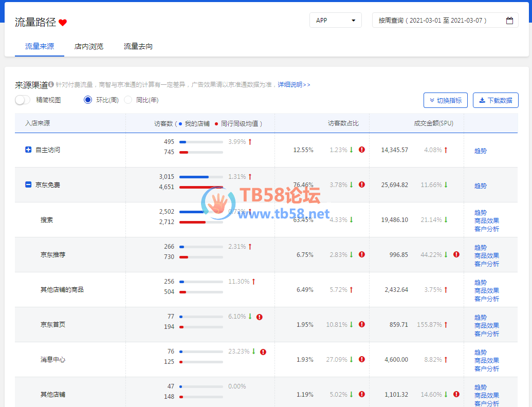Open 商品效果 link for 搜索
Image resolution: width=532 pixels, height=407 pixels.
click(x=487, y=221)
